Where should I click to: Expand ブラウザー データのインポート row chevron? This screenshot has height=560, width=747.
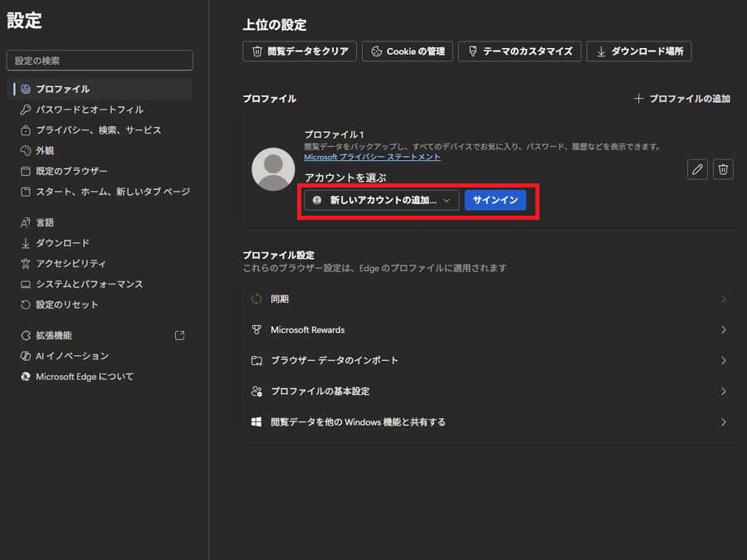724,361
